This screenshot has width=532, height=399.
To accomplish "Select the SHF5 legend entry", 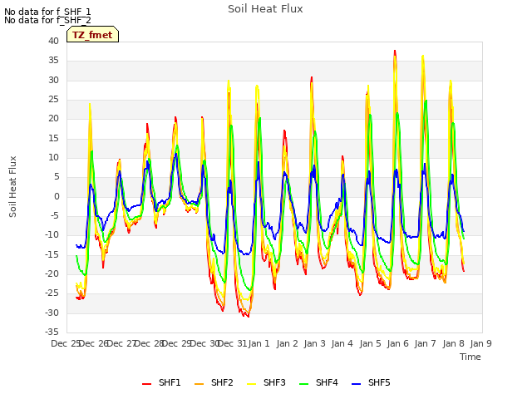I will click(371, 382).
